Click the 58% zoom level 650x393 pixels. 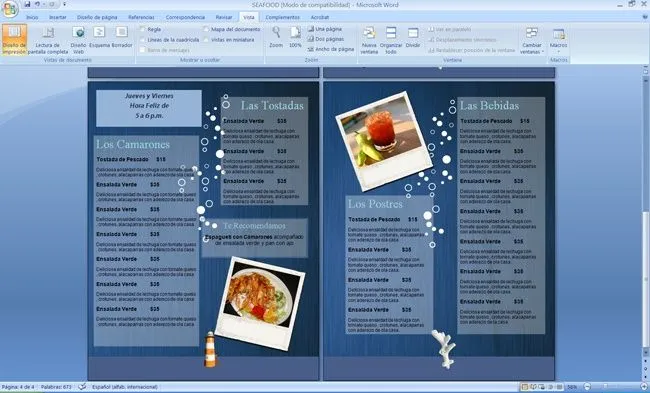pos(572,387)
